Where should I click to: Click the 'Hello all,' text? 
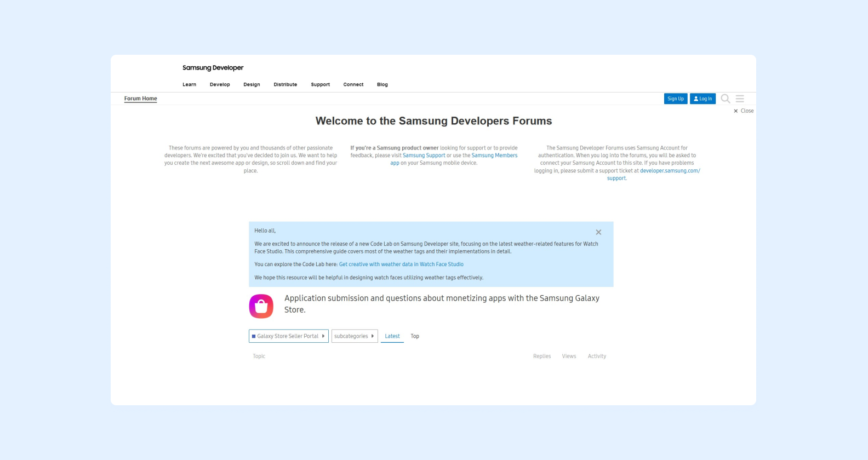tap(265, 231)
